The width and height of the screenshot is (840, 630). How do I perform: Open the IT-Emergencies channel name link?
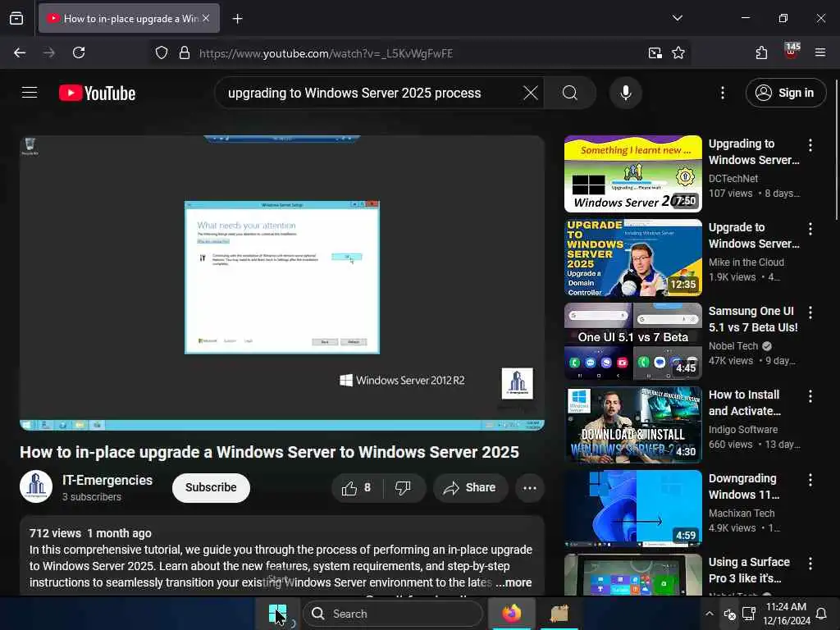[107, 480]
